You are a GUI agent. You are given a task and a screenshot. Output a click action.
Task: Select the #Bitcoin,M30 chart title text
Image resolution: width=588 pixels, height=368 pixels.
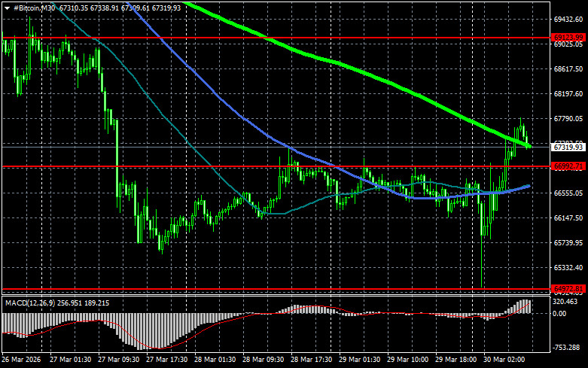pyautogui.click(x=34, y=8)
